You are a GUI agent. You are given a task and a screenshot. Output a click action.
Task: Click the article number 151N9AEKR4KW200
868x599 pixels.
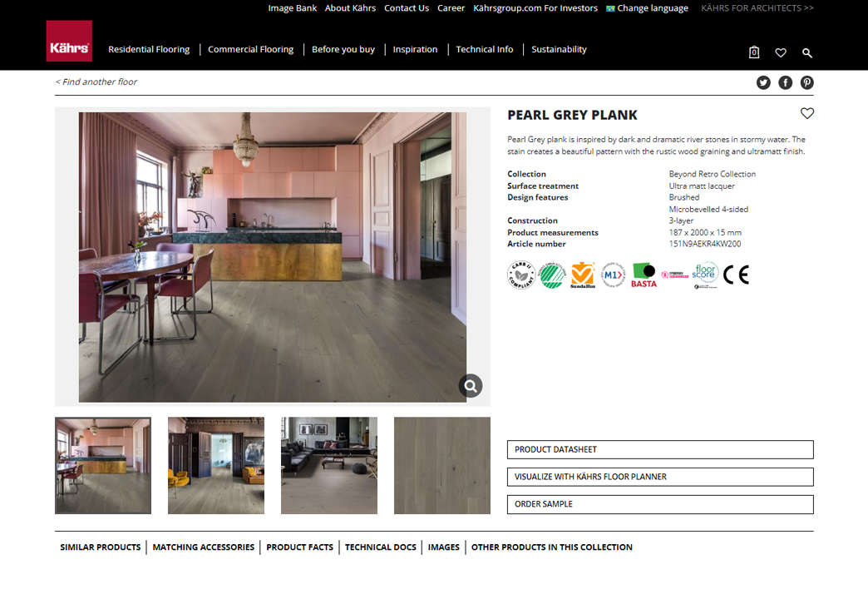[x=705, y=244]
